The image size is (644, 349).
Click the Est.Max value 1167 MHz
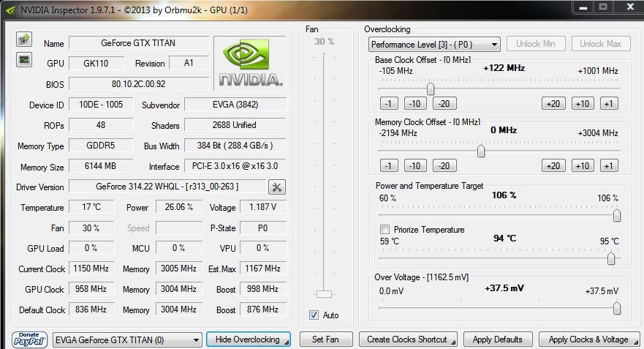pos(263,269)
